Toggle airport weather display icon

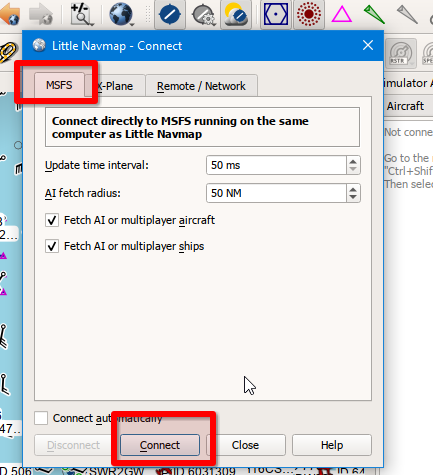(x=236, y=14)
